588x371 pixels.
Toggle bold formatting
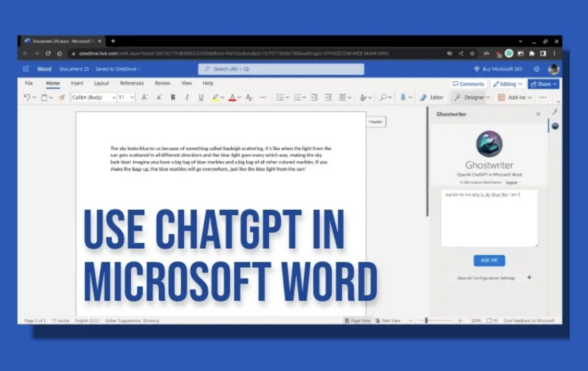173,97
